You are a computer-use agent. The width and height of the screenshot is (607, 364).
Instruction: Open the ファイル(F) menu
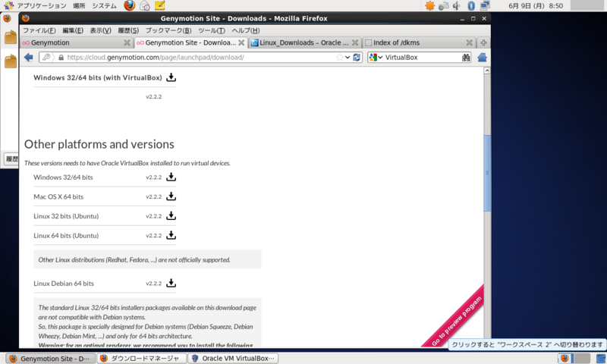pyautogui.click(x=39, y=30)
